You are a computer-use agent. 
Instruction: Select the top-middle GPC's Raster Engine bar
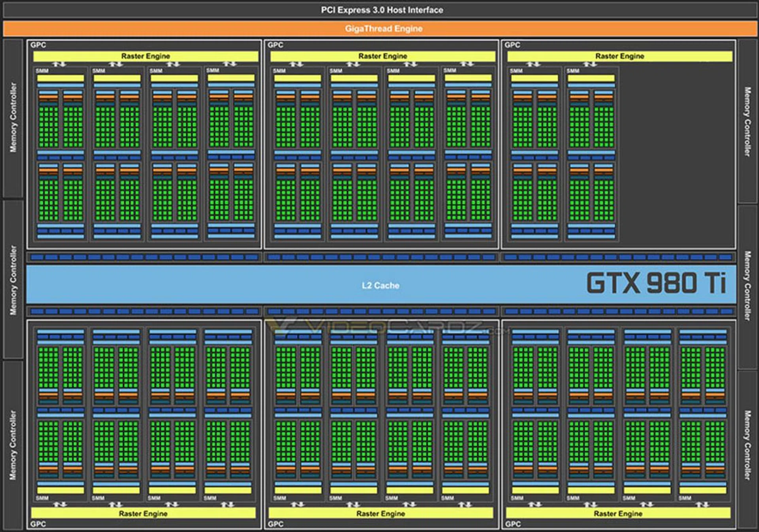382,56
